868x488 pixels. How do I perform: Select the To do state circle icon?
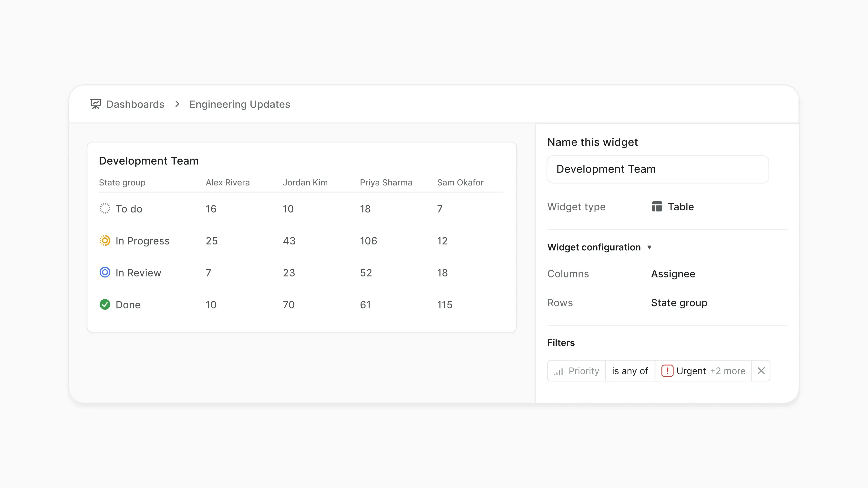pos(105,208)
